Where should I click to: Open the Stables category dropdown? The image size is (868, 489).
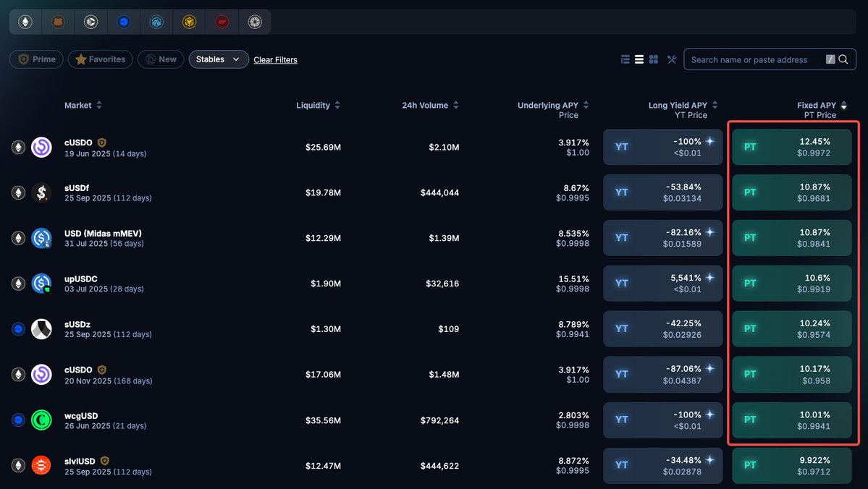coord(219,59)
